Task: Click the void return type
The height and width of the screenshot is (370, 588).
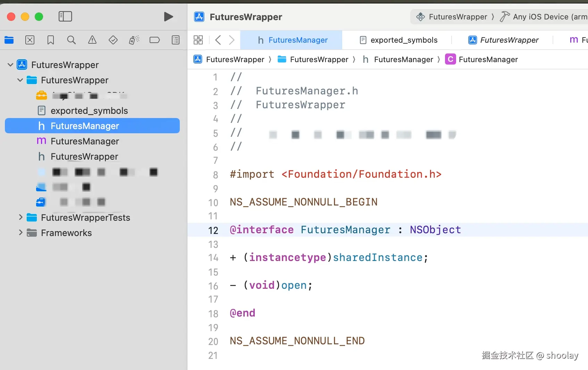Action: 262,285
